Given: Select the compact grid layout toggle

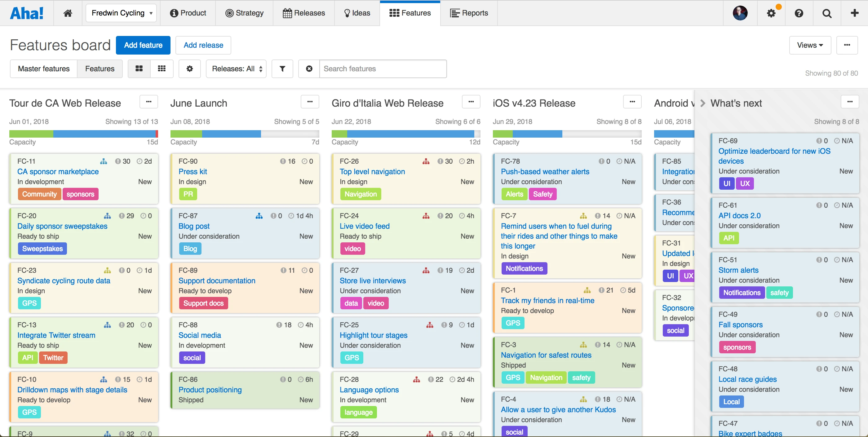Looking at the screenshot, I should point(162,69).
